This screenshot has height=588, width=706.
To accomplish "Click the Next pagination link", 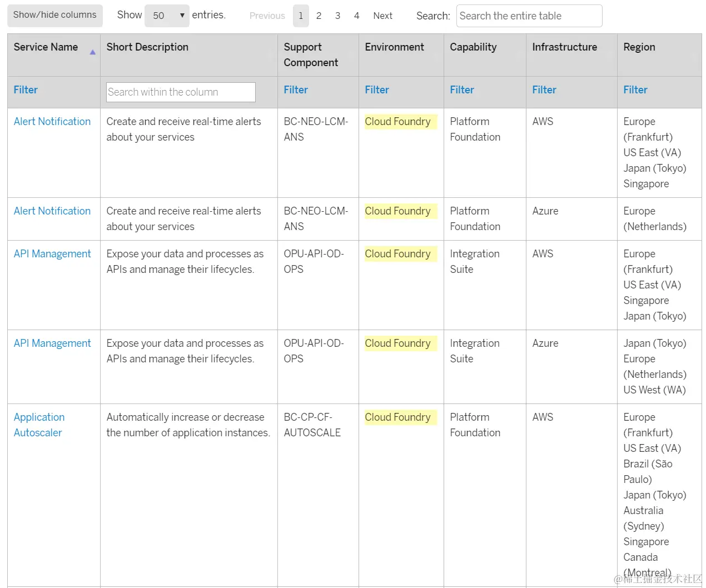I will 382,16.
